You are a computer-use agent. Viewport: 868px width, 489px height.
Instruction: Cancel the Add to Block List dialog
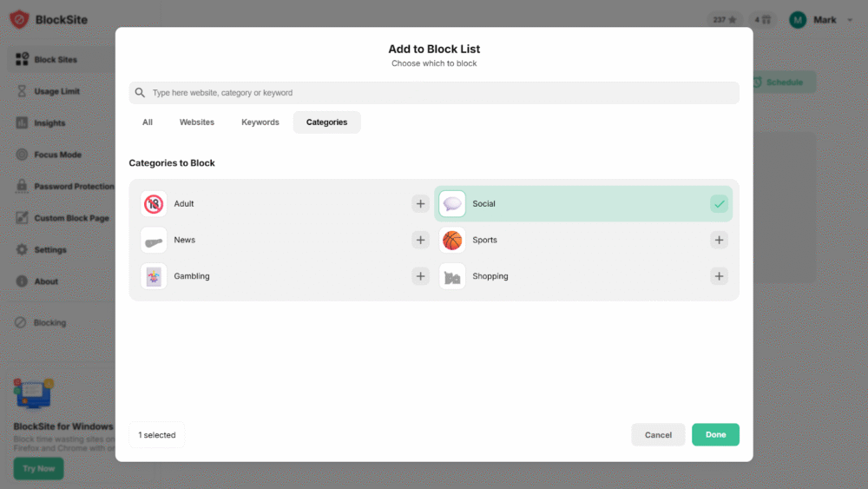pos(658,435)
